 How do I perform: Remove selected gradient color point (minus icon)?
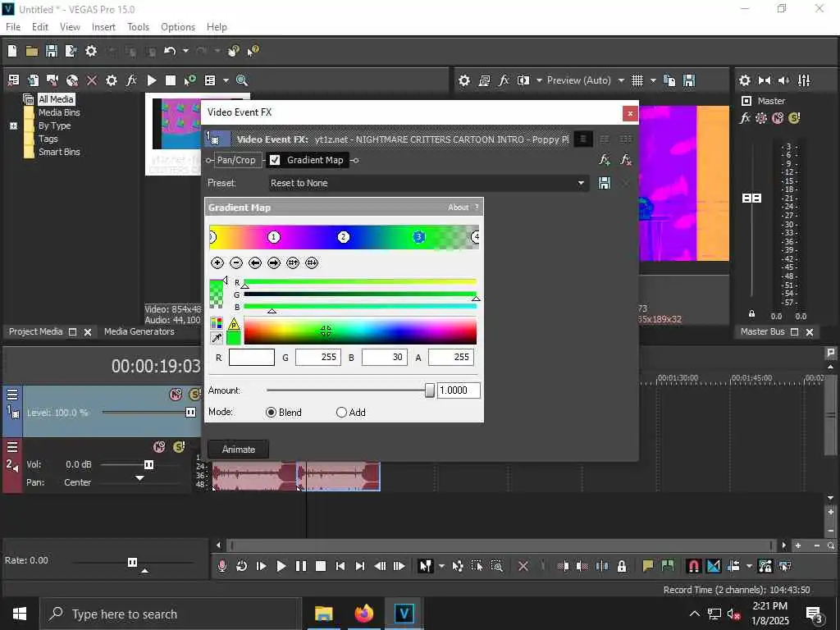point(236,262)
